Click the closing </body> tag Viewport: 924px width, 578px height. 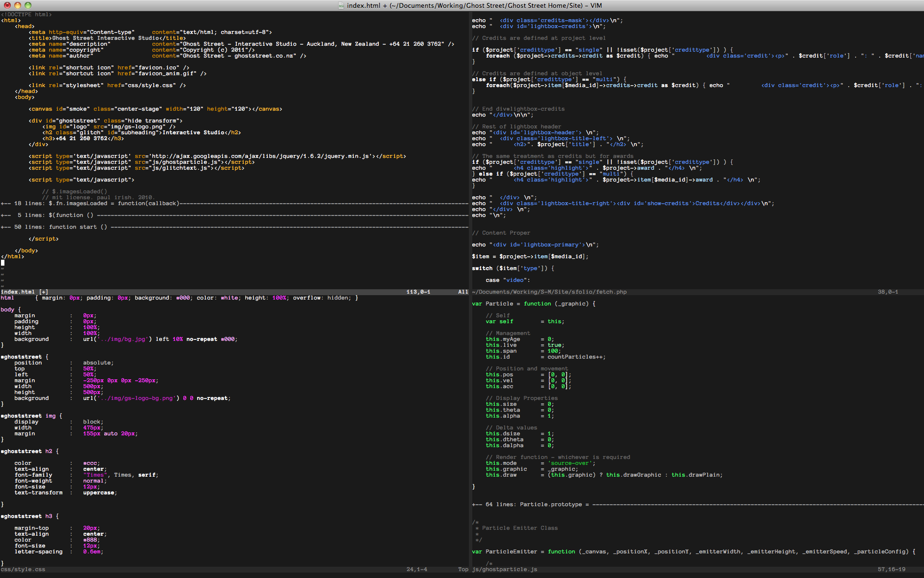[x=27, y=250]
